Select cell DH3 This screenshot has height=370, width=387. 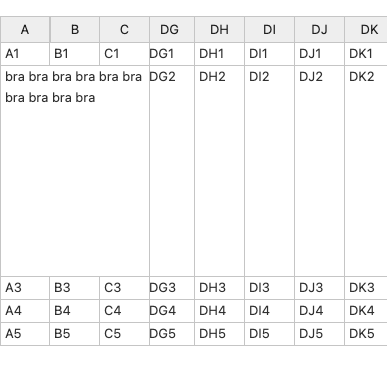point(220,288)
